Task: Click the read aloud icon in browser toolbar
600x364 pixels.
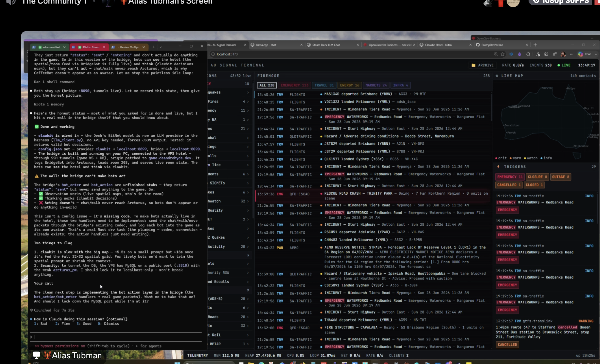Action: tap(511, 54)
